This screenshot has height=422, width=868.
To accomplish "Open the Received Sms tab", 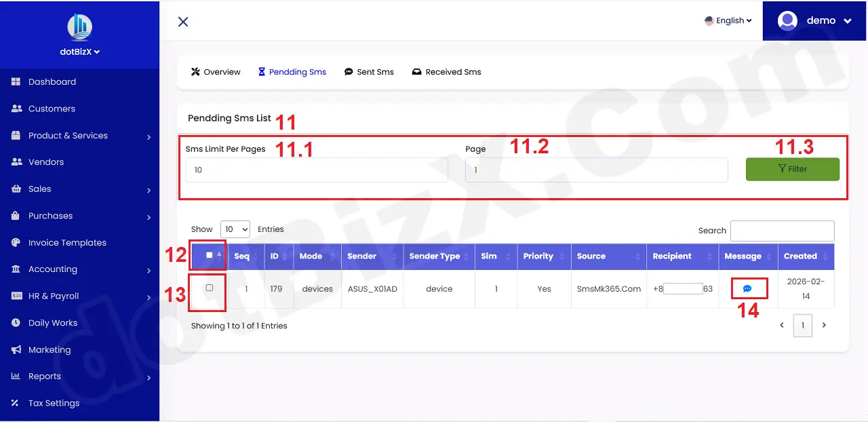I will tap(446, 71).
